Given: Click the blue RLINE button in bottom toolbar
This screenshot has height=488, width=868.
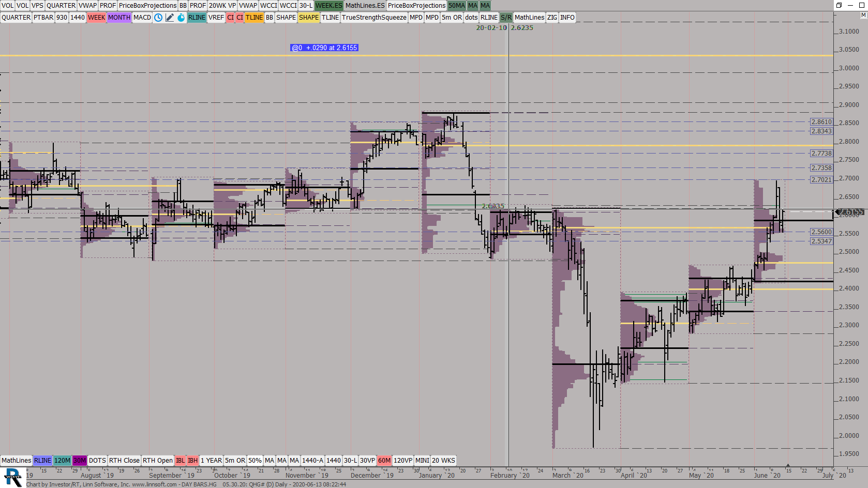Looking at the screenshot, I should point(42,461).
